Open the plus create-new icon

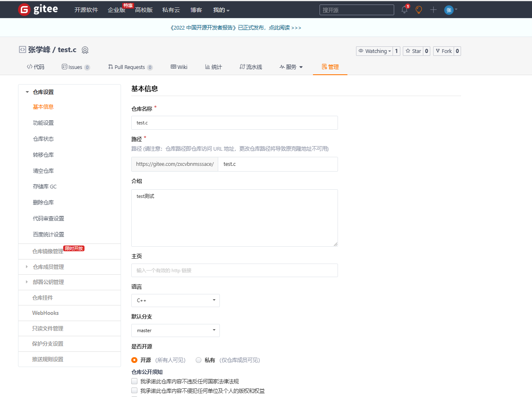tap(433, 9)
